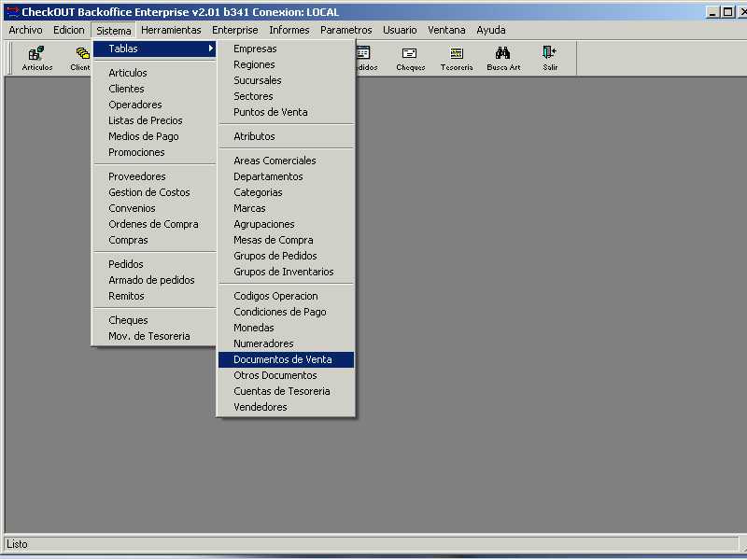Select Clientes in the Sistema menu
Viewport: 747px width, 560px height.
154,89
